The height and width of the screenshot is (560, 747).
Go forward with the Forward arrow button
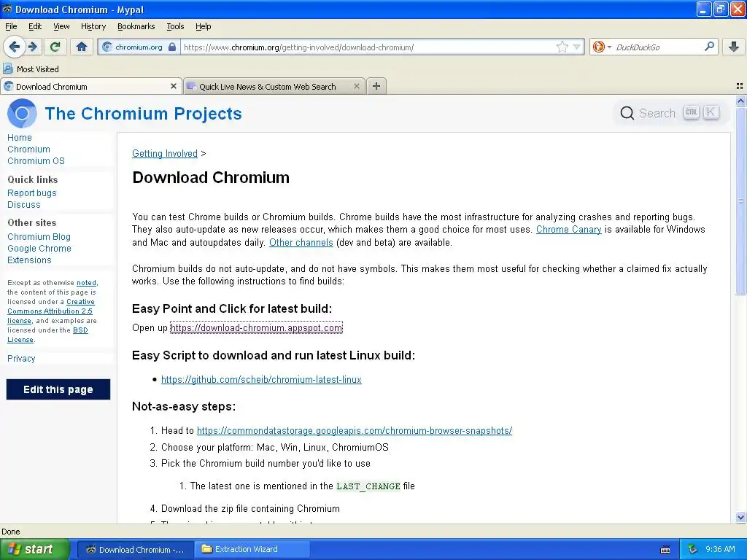pos(32,47)
